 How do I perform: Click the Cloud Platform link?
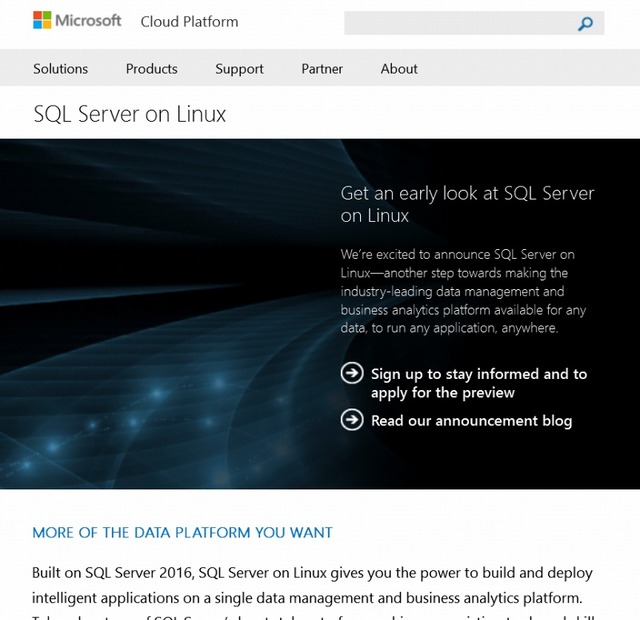[x=189, y=22]
